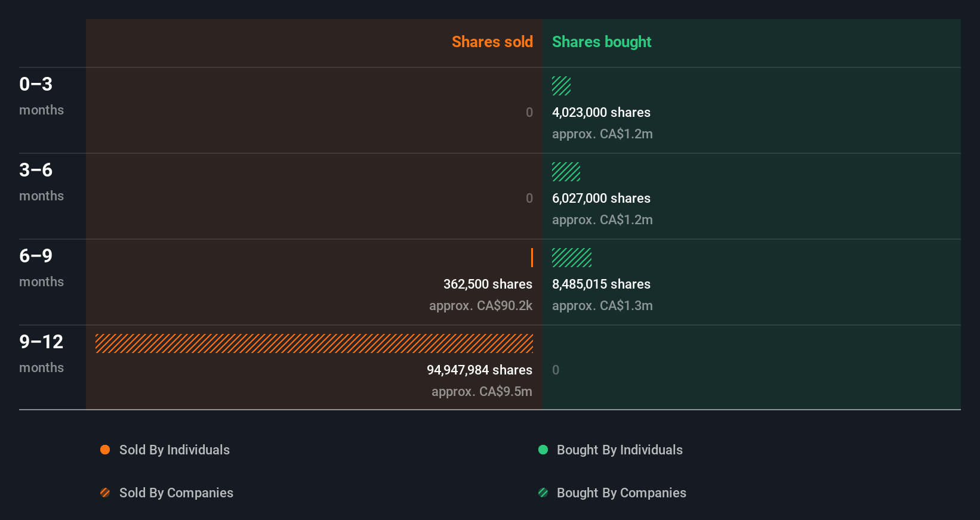Screen dimensions: 980x520
Task: Select the Shares bought column header
Action: pos(602,42)
